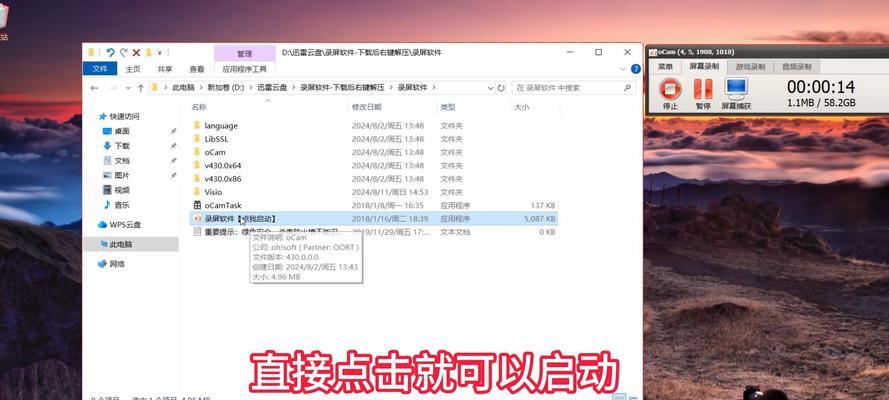This screenshot has height=400, width=889.
Task: Open the recent locations dropdown arrow
Action: 128,88
